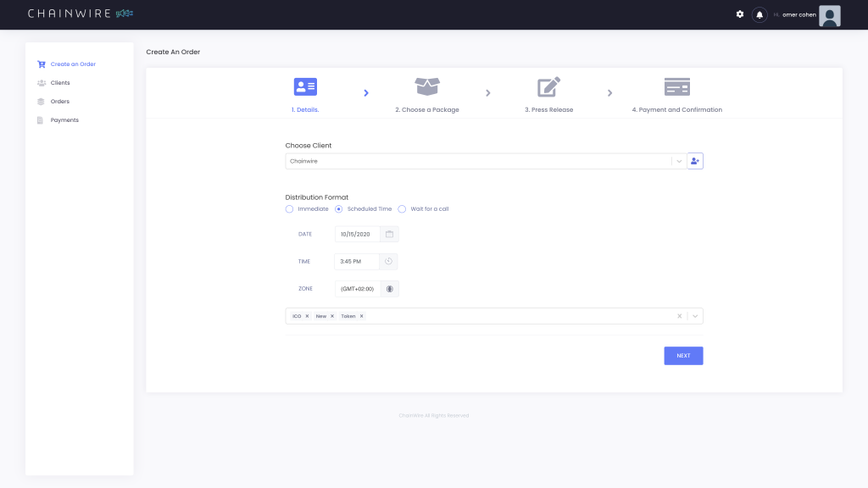Click the Press Release edit icon
The image size is (868, 488).
pos(548,86)
